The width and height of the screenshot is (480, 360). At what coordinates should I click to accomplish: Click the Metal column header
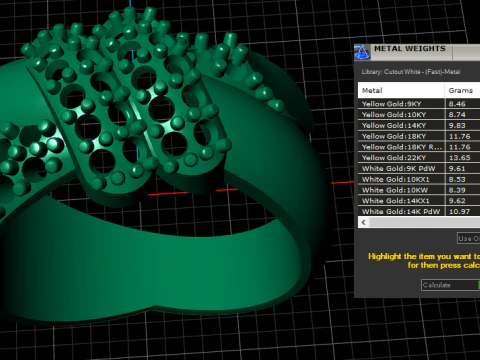(401, 90)
